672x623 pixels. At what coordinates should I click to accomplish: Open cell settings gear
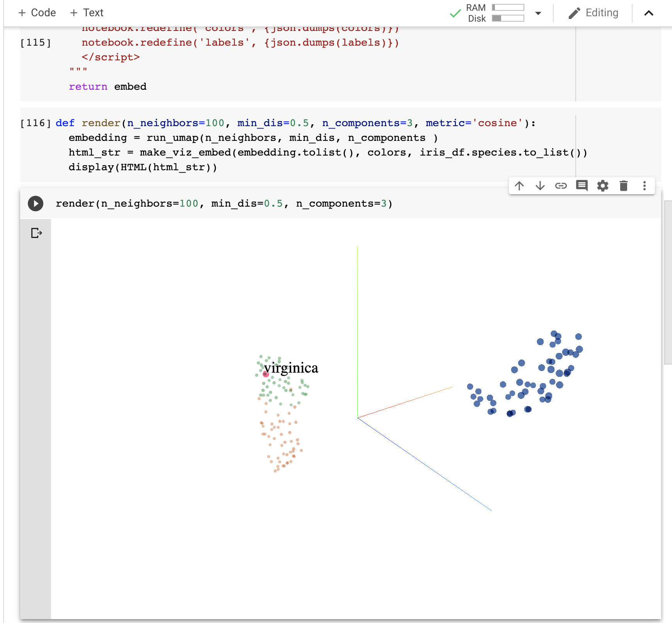tap(603, 186)
